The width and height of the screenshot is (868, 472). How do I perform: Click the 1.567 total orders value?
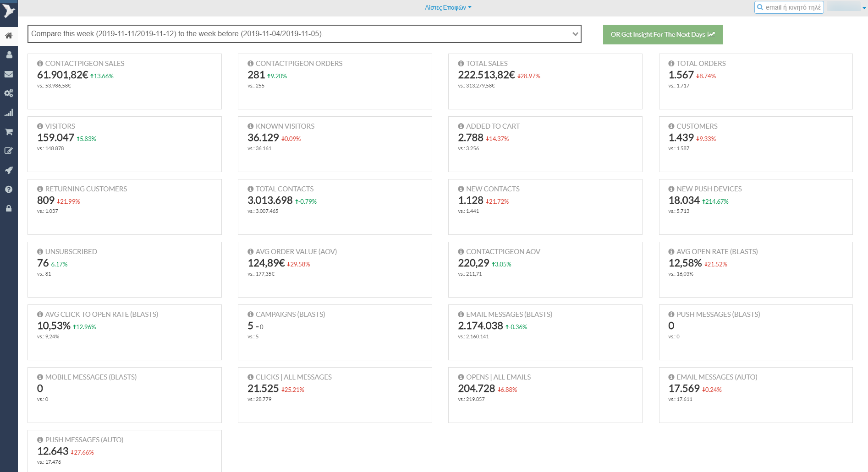tap(681, 75)
